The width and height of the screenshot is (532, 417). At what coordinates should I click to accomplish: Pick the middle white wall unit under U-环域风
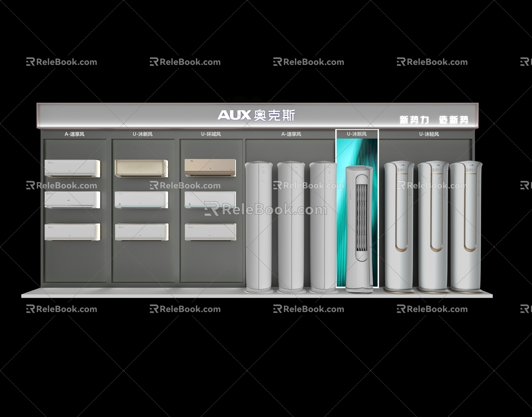[x=210, y=200]
